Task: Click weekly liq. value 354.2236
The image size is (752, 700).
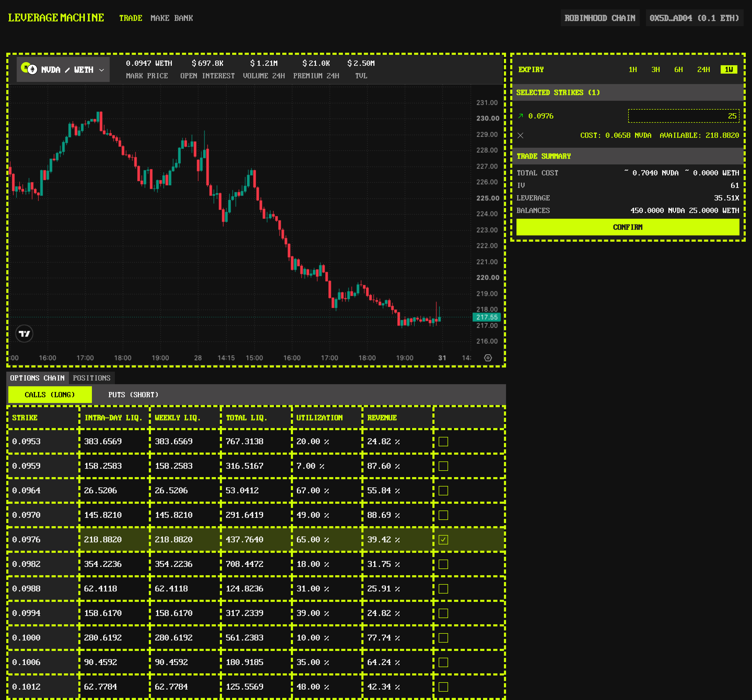Action: 174,564
